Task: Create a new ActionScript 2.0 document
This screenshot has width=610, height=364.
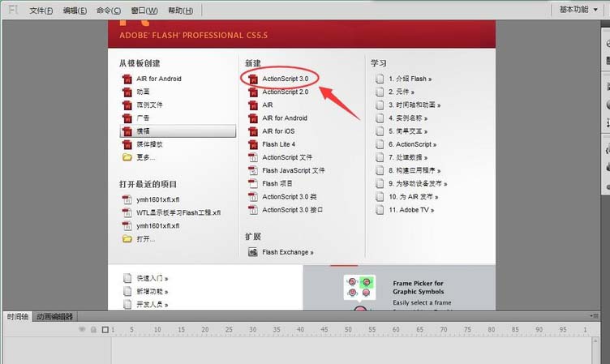Action: 286,92
